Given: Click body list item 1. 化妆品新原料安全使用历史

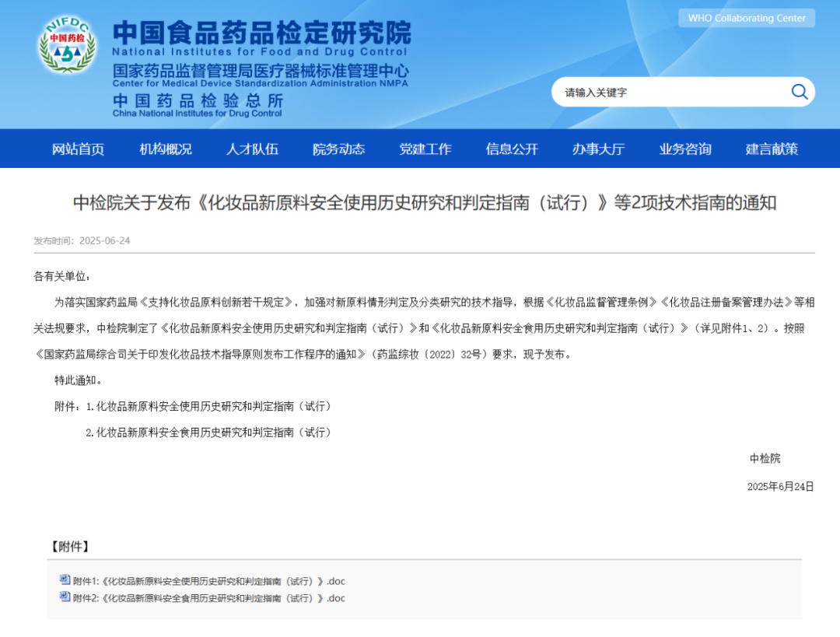Looking at the screenshot, I should click(x=209, y=406).
